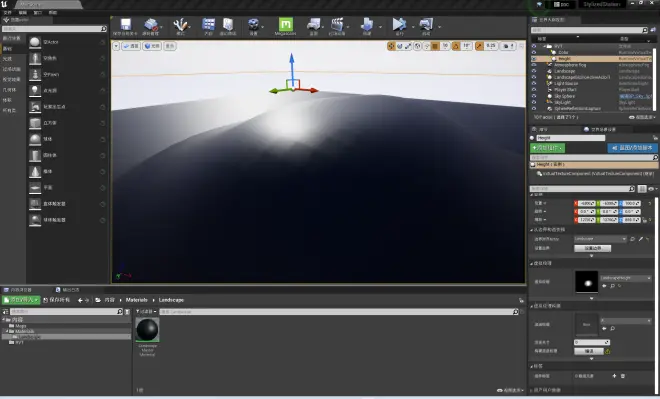Select the Box Trigger icon in Place Actors

35,204
